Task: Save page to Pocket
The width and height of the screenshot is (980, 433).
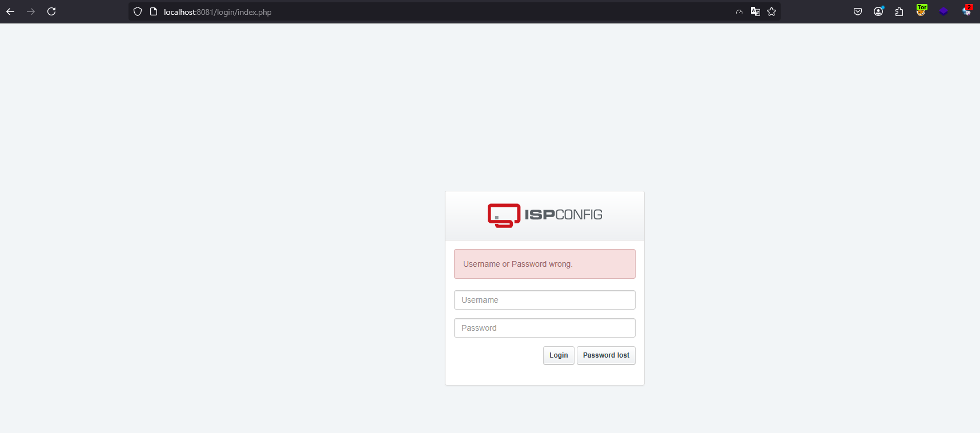Action: [858, 11]
